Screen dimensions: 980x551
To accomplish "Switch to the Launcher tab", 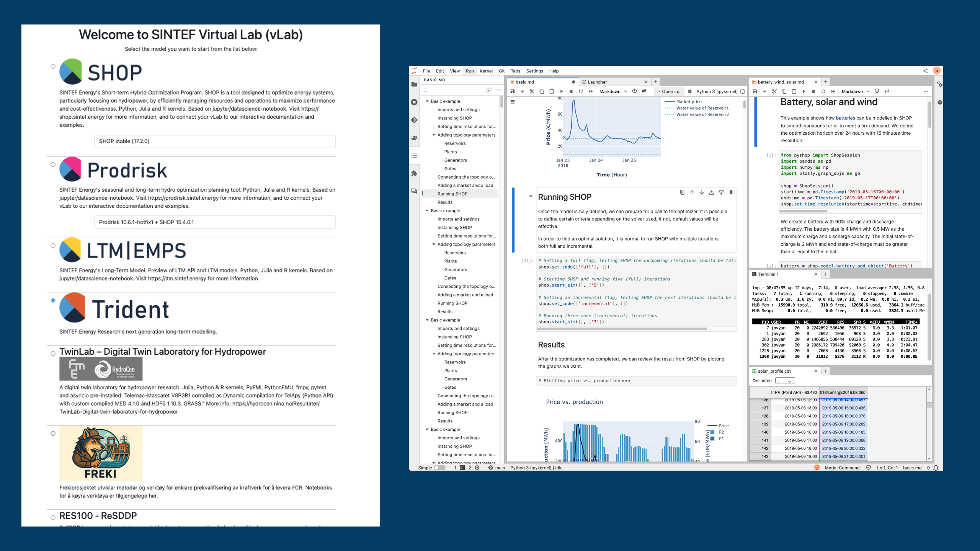I will point(597,82).
